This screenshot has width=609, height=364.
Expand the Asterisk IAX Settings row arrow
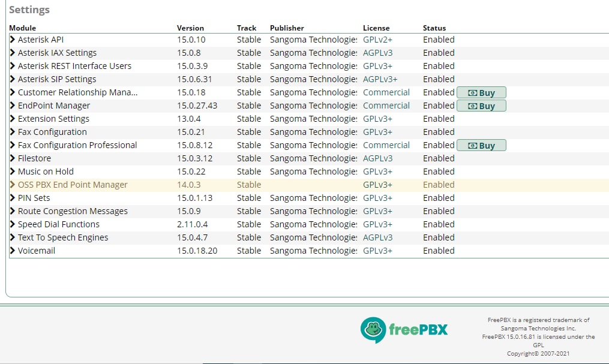13,53
